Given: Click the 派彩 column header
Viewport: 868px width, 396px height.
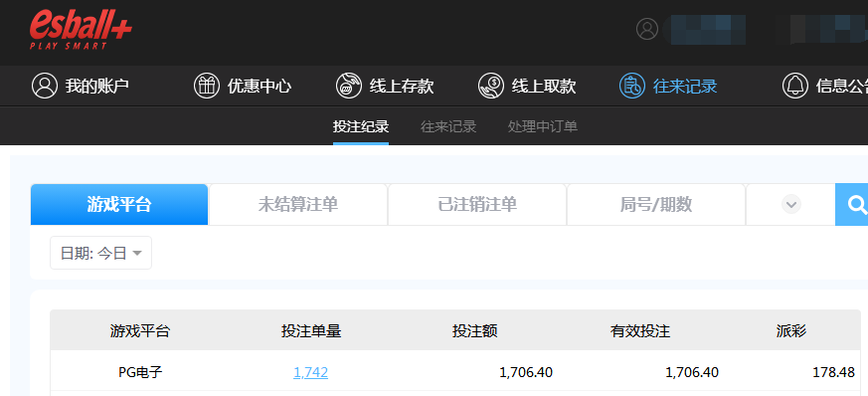Looking at the screenshot, I should (791, 331).
